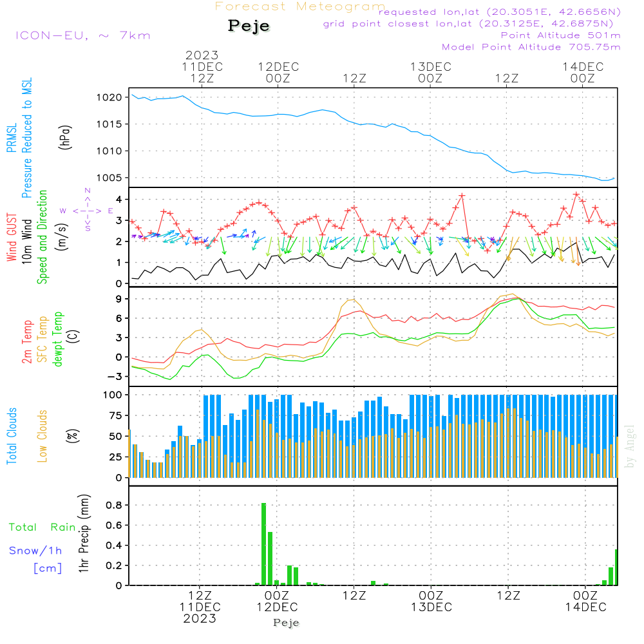Click the '14DEC 00Z' top axis label
The height and width of the screenshot is (644, 644).
point(583,72)
